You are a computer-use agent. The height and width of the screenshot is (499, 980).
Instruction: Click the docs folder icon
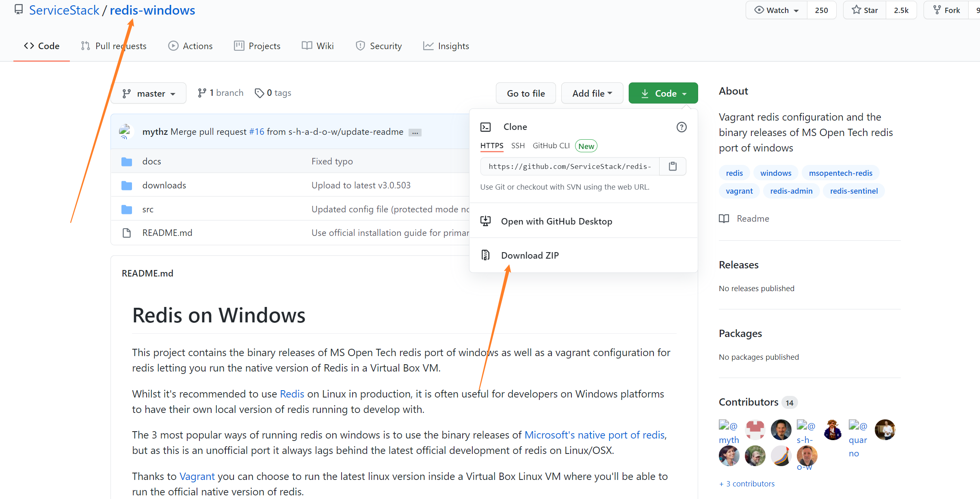coord(127,162)
